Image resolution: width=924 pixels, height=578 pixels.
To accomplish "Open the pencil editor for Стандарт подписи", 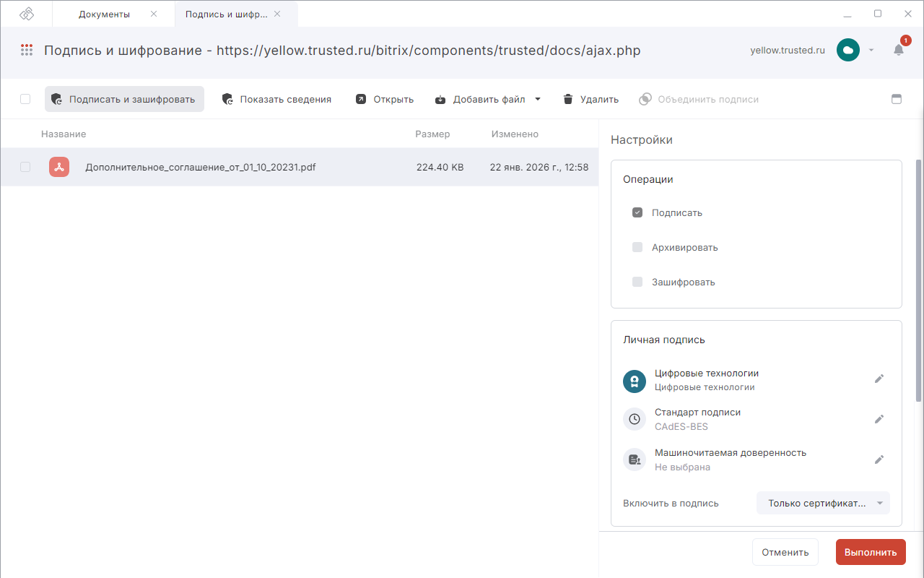I will (x=879, y=419).
